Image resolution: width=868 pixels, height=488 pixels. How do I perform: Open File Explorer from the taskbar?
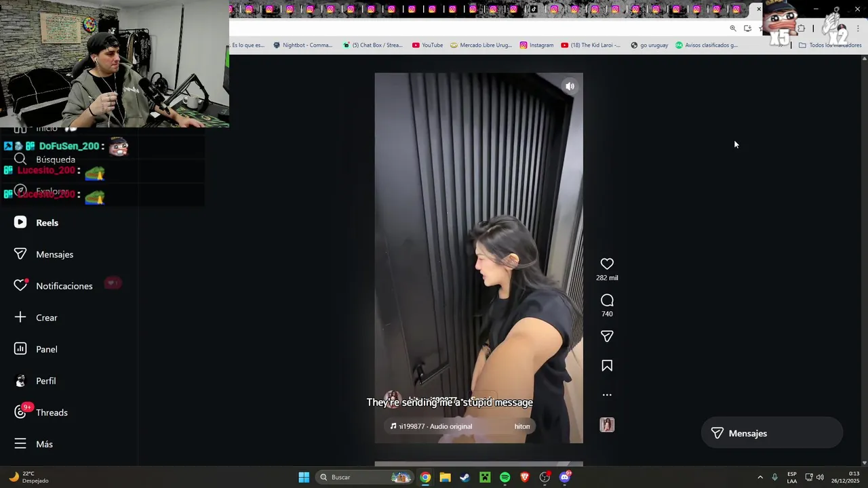(x=445, y=477)
